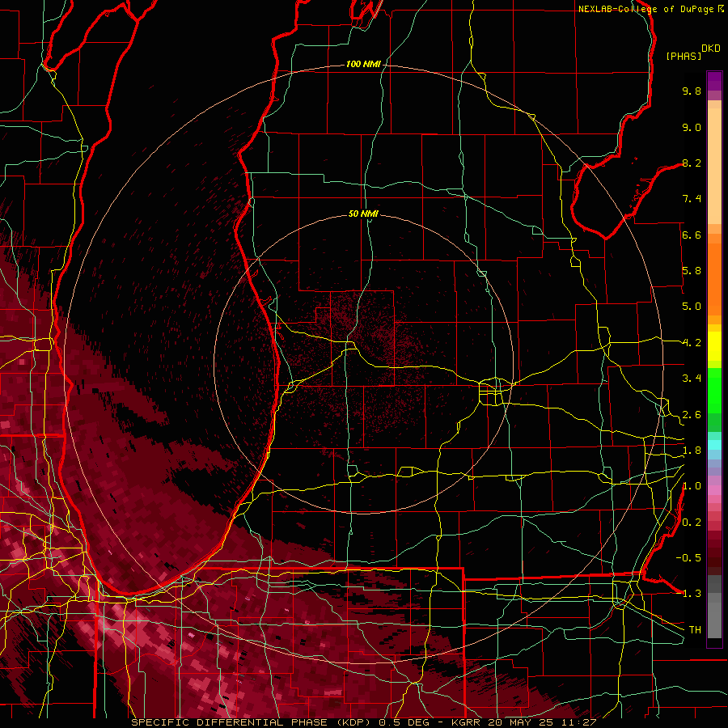Click the TH label on color scale
This screenshot has width=728, height=728.
[x=695, y=630]
